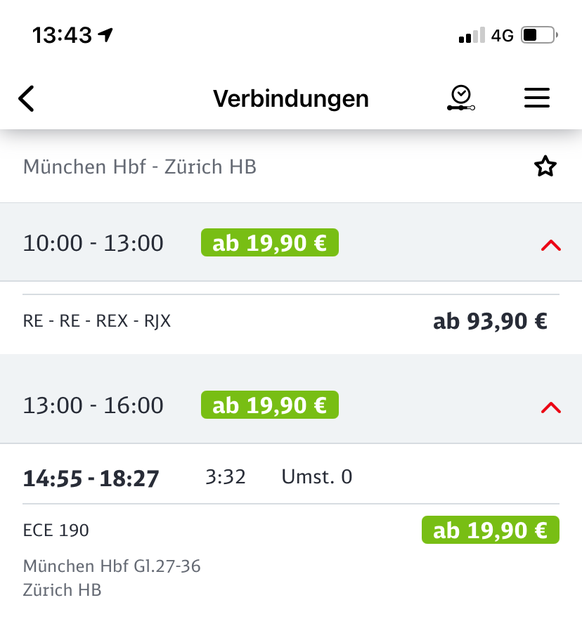This screenshot has height=619, width=582.
Task: Open the hamburger menu
Action: tap(537, 98)
